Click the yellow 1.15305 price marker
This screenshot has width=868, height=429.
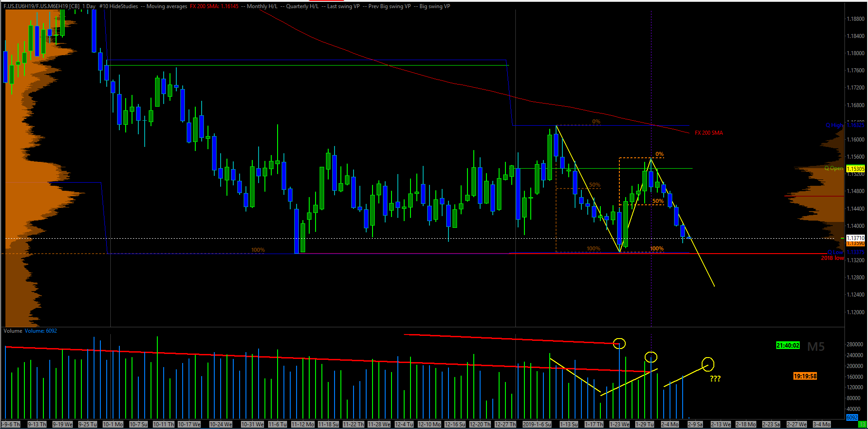click(855, 169)
